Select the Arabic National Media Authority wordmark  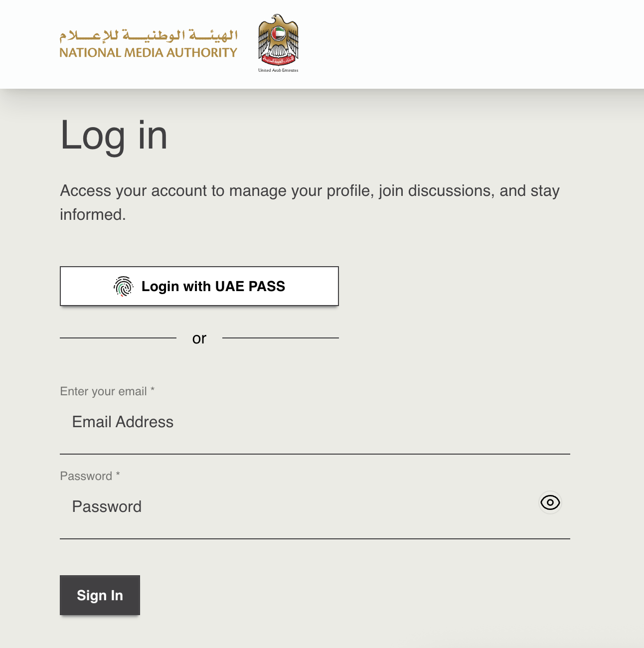148,34
